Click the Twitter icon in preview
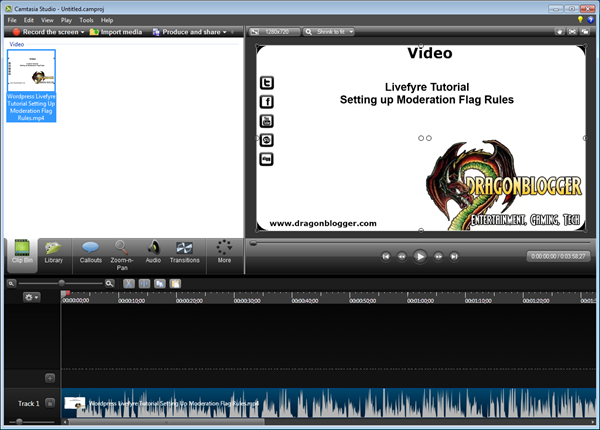This screenshot has width=600, height=430. 267,83
